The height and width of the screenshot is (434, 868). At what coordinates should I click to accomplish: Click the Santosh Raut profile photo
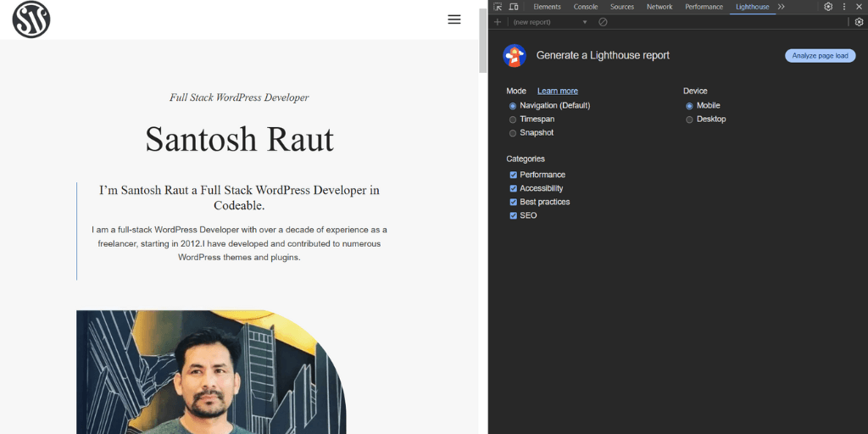(211, 372)
